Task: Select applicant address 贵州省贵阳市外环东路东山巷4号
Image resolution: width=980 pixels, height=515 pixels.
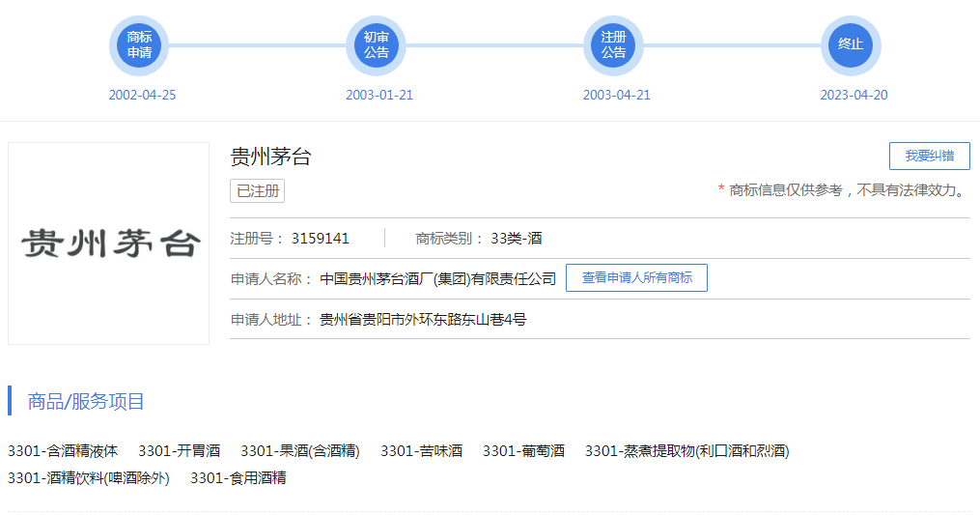Action: pyautogui.click(x=423, y=320)
